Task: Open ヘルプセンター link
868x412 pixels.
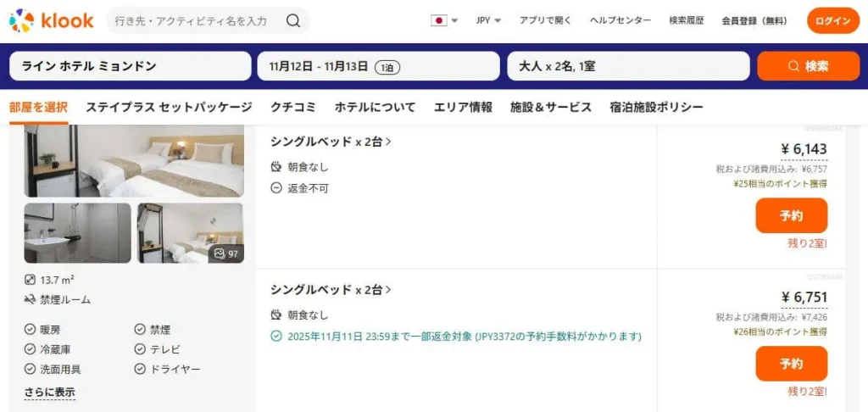Action: click(x=620, y=20)
